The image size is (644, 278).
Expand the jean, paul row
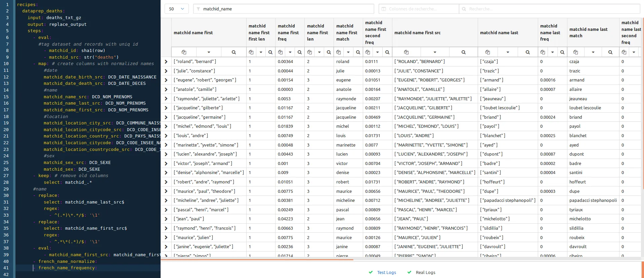(x=166, y=219)
